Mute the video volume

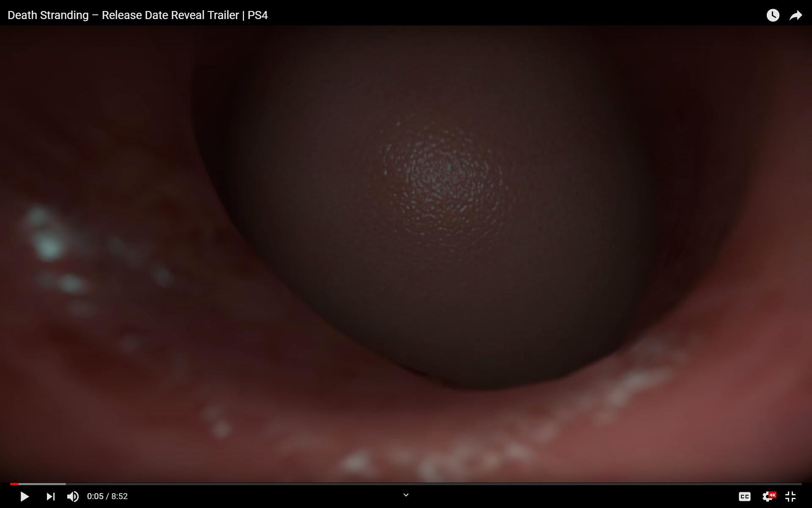[73, 496]
